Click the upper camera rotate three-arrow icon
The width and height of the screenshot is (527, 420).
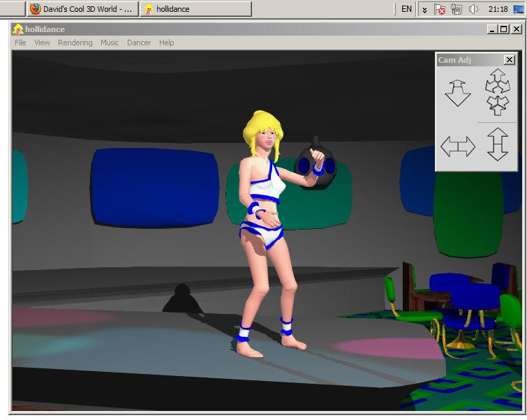point(498,81)
